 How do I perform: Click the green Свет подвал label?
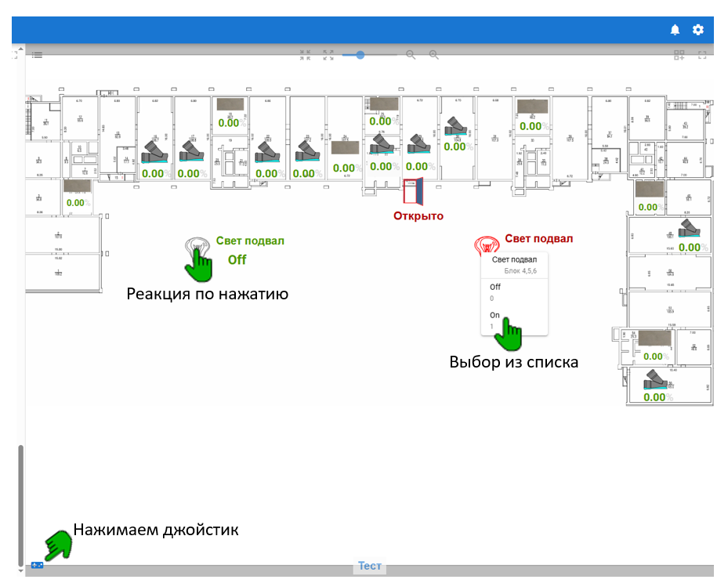point(250,241)
